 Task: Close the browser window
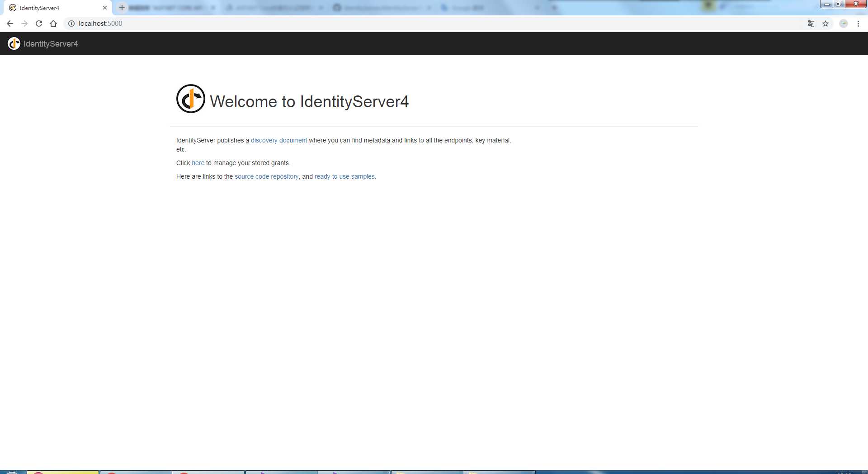pos(855,4)
